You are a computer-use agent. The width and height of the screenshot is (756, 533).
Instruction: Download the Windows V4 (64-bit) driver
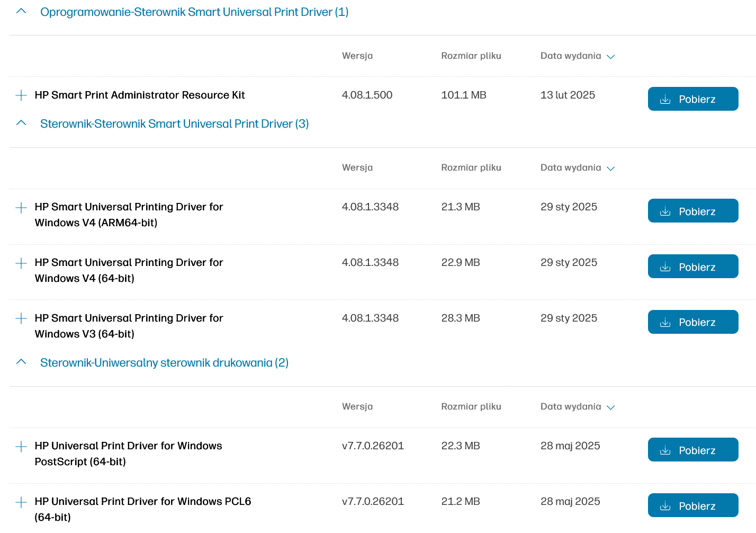(x=693, y=266)
